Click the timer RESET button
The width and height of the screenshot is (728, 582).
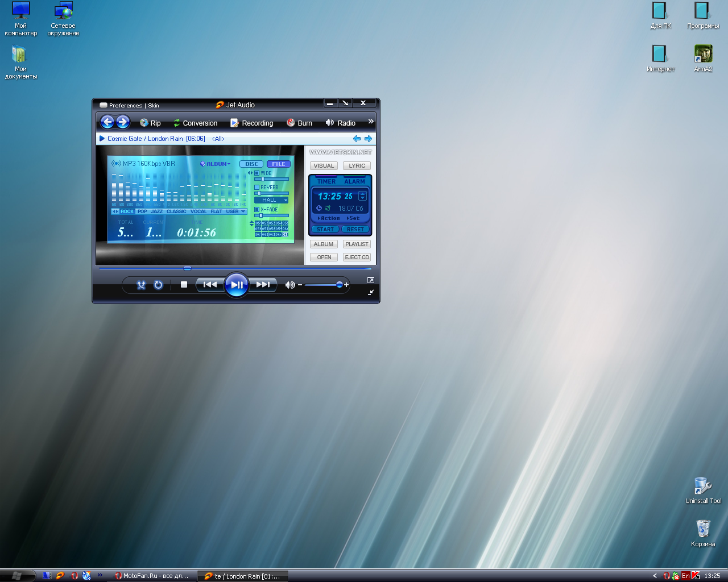coord(355,230)
